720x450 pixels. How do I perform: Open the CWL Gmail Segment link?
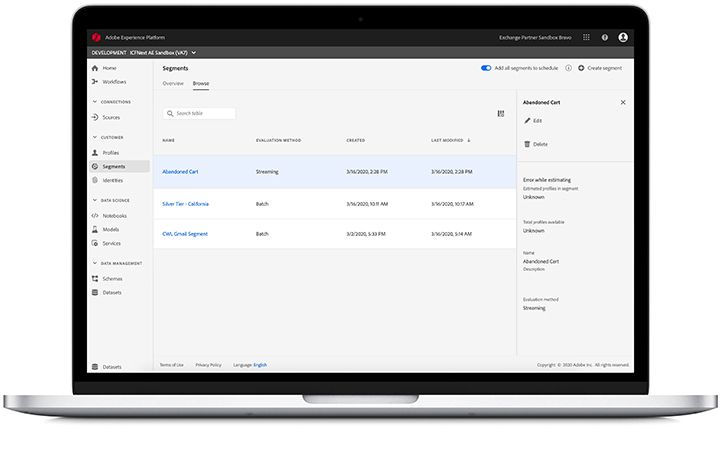(x=185, y=234)
